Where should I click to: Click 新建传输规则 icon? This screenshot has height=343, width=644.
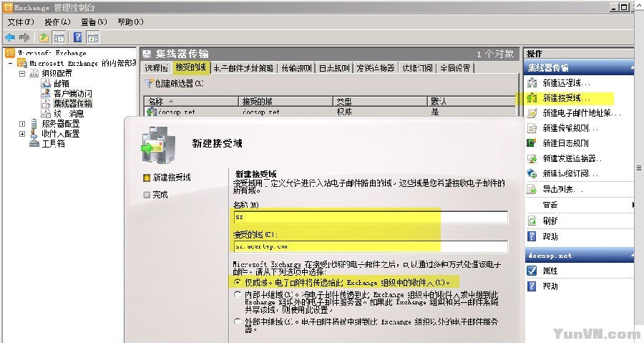coord(532,128)
